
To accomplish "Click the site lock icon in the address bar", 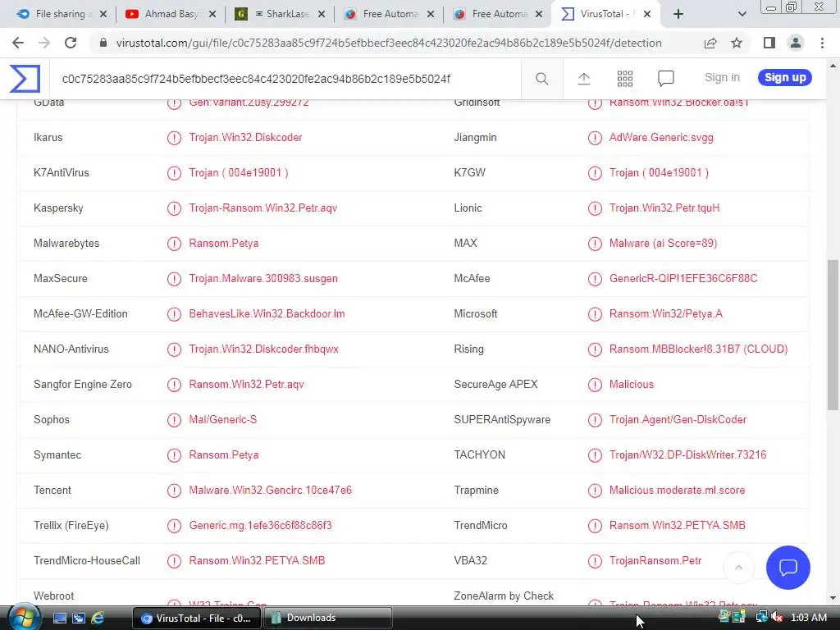I will (x=103, y=43).
